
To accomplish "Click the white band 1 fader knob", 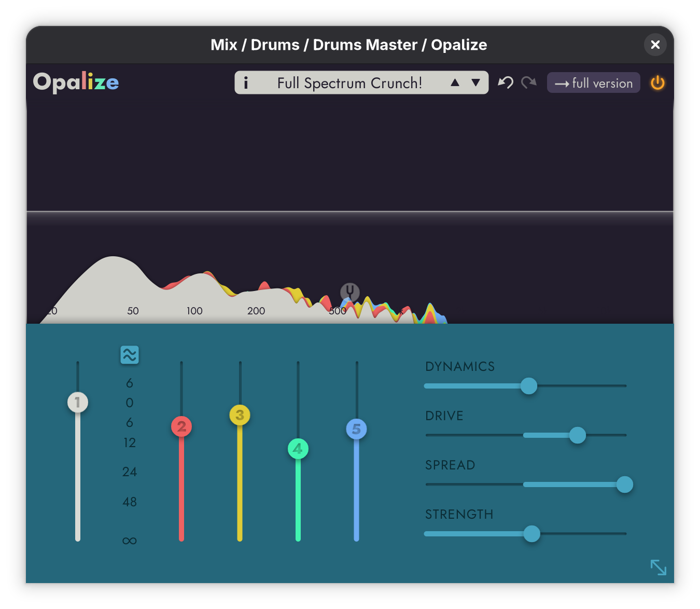I will 78,402.
